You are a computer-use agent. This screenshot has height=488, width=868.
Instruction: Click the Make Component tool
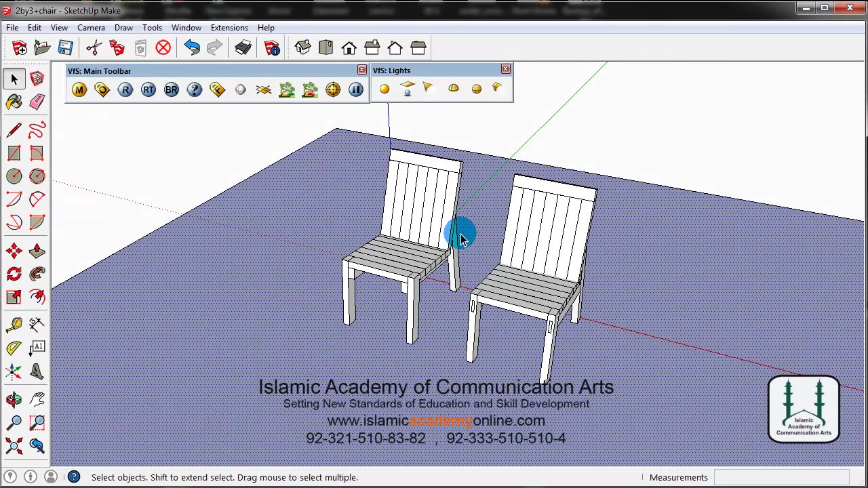tap(37, 79)
